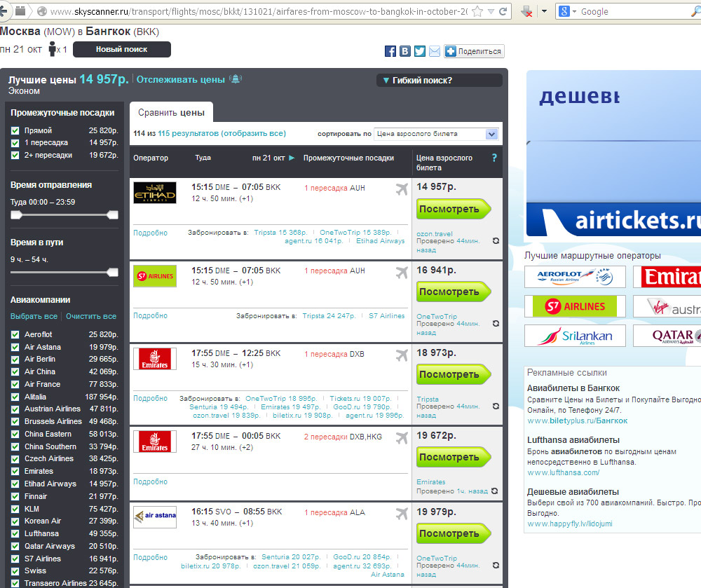Click the Google search engine icon
The image size is (701, 588).
(564, 12)
